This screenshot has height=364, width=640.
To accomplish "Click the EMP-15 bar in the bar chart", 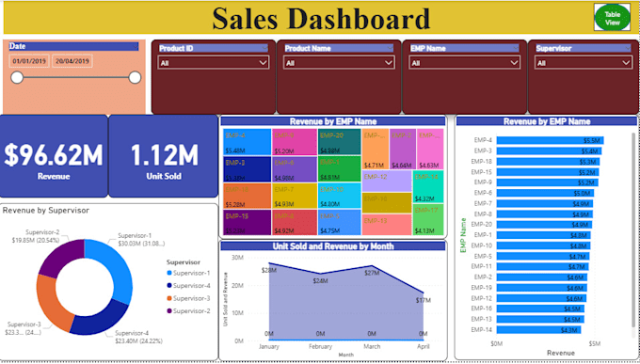I will 548,172.
